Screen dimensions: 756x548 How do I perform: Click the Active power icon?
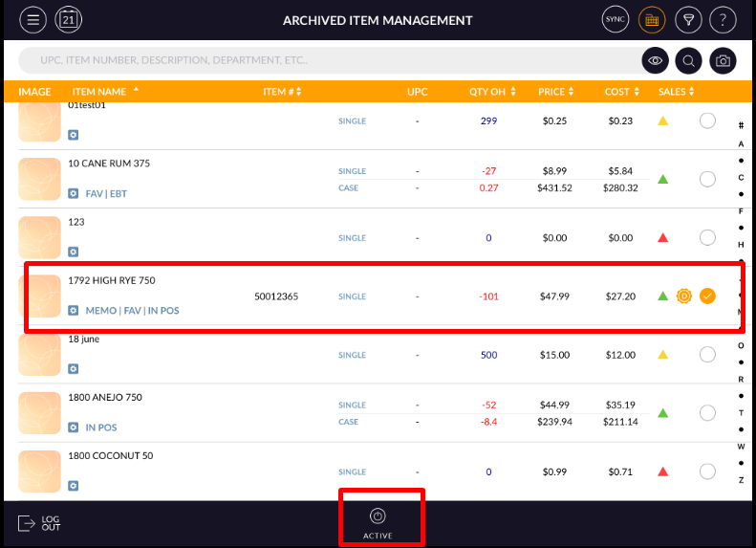(378, 515)
